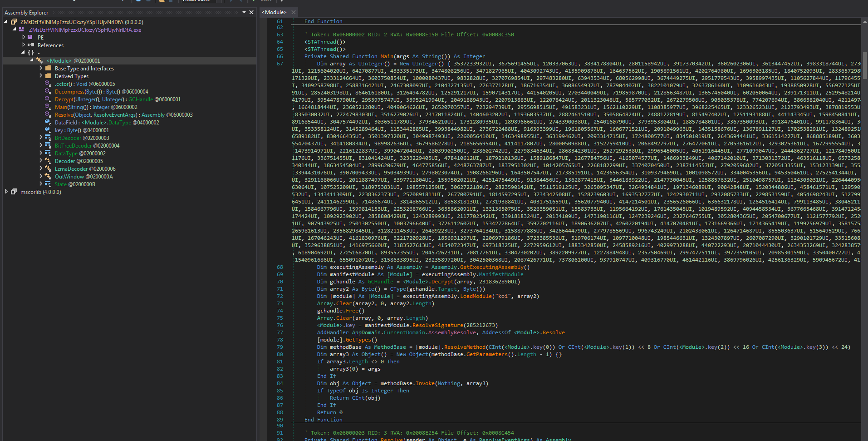This screenshot has height=441, width=868.
Task: Click the module icon beside the .exe node
Action: click(x=21, y=30)
